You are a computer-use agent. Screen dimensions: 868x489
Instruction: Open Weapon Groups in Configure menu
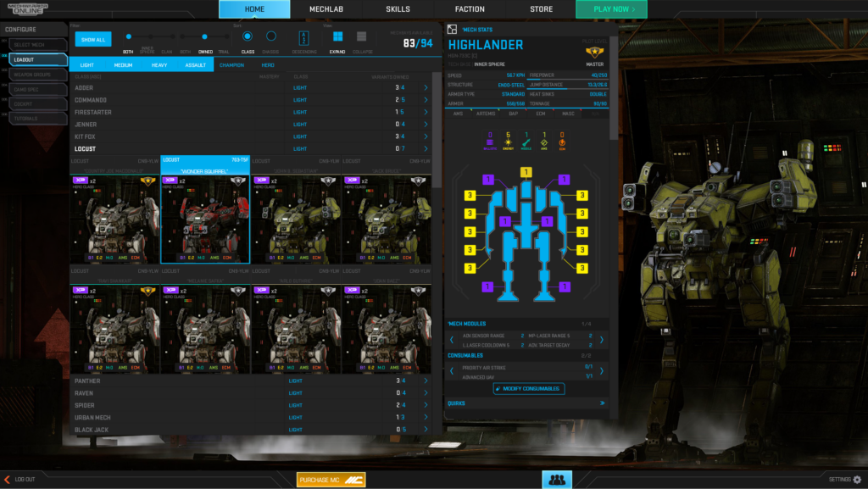[x=37, y=74]
